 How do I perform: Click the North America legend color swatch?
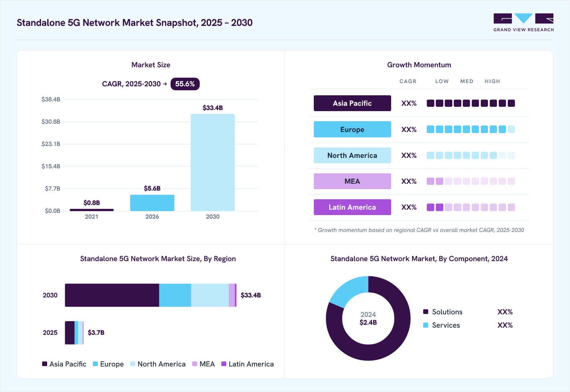tap(133, 364)
